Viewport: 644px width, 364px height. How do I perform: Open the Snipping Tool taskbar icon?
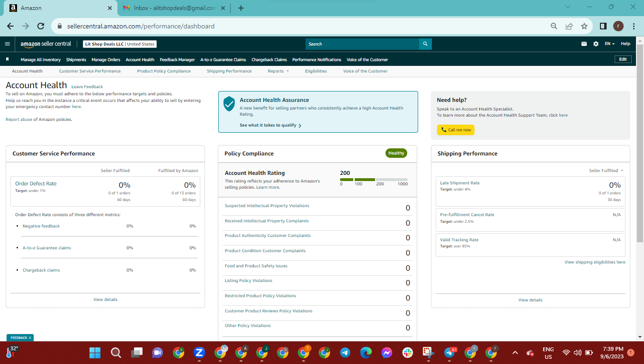pos(429,353)
